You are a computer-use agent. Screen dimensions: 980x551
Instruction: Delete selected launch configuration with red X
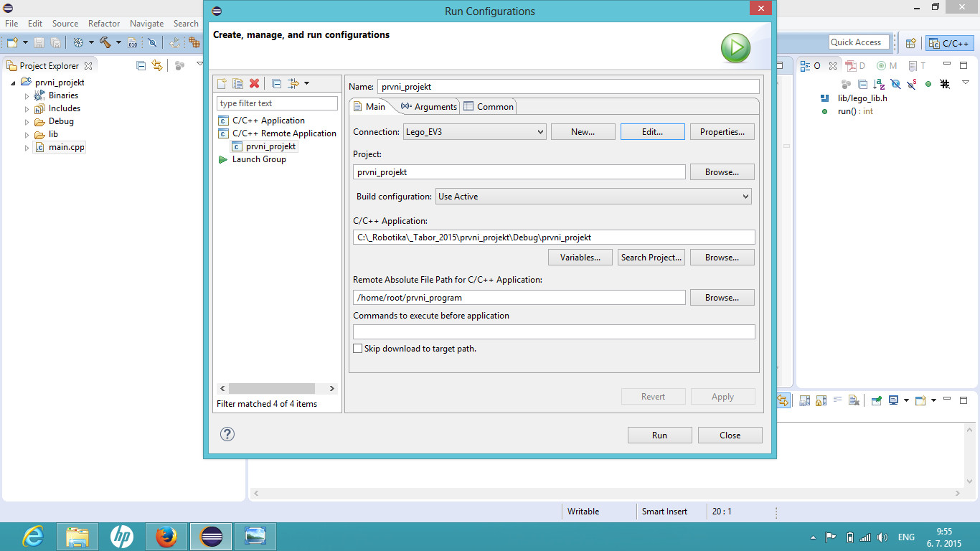point(254,84)
